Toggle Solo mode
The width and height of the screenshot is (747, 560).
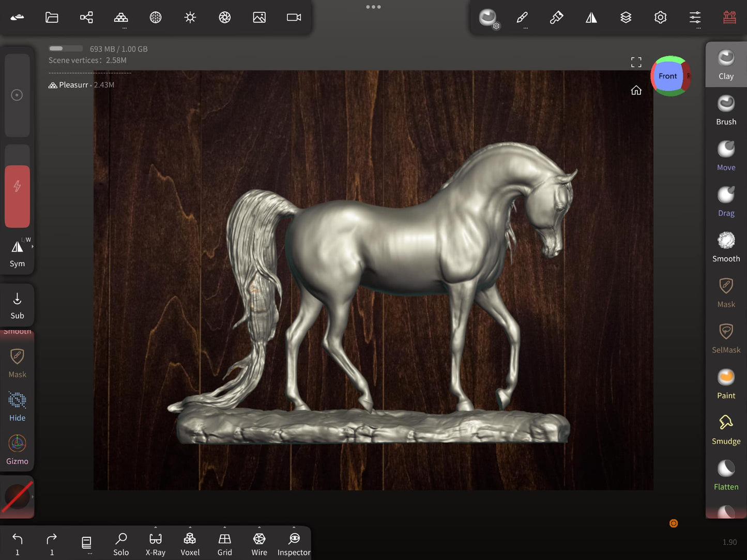coord(121,544)
